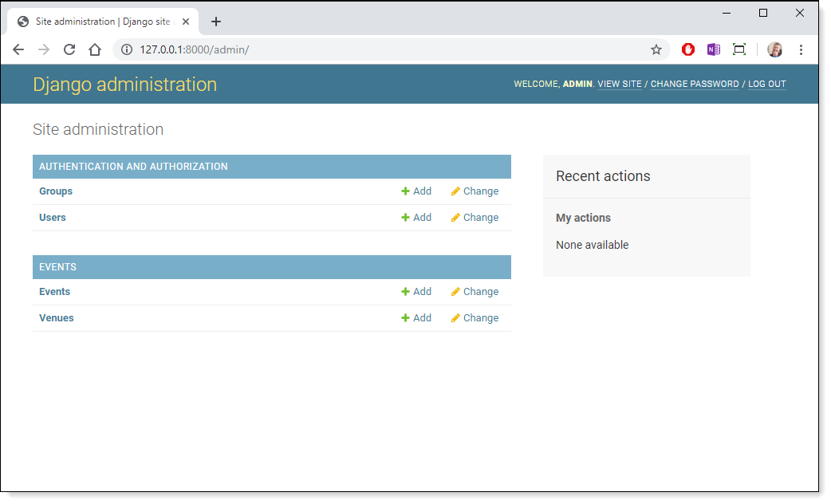Click Change for Venues
This screenshot has width=831, height=504.
475,318
